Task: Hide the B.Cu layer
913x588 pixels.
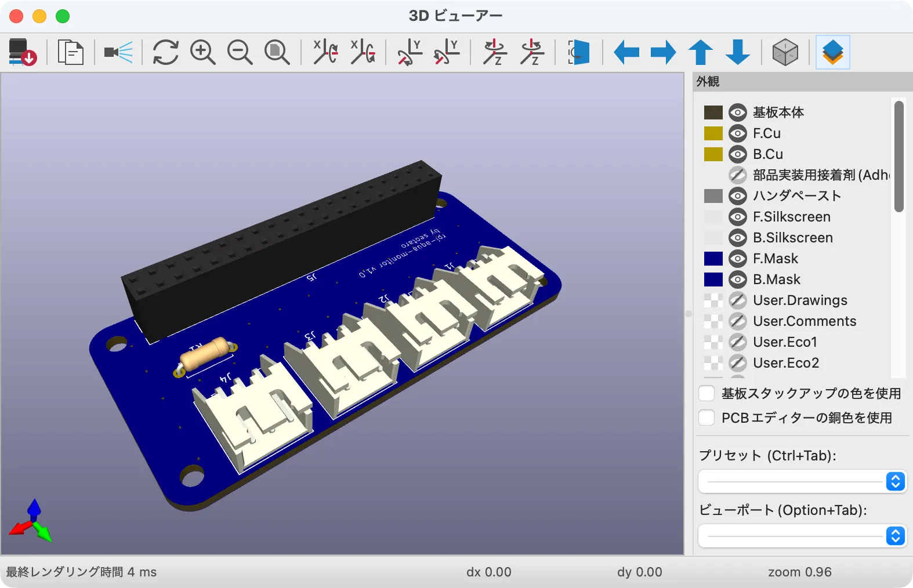Action: [x=737, y=154]
